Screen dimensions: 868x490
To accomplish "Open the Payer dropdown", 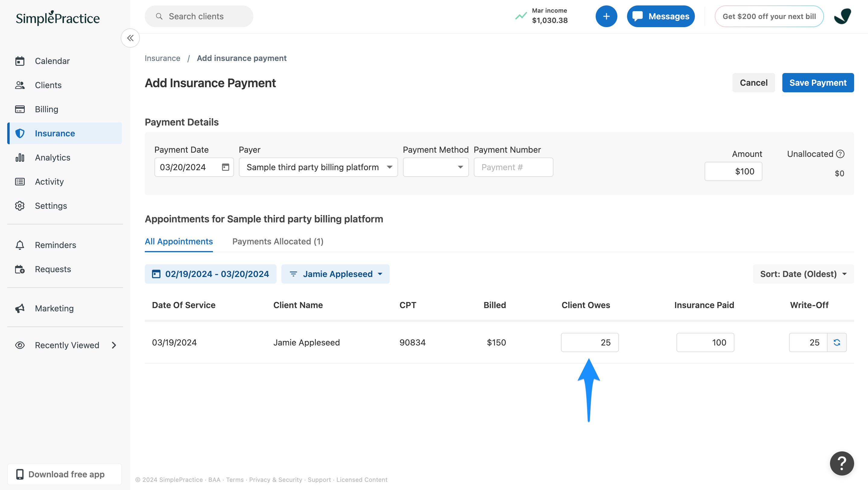I will coord(318,167).
